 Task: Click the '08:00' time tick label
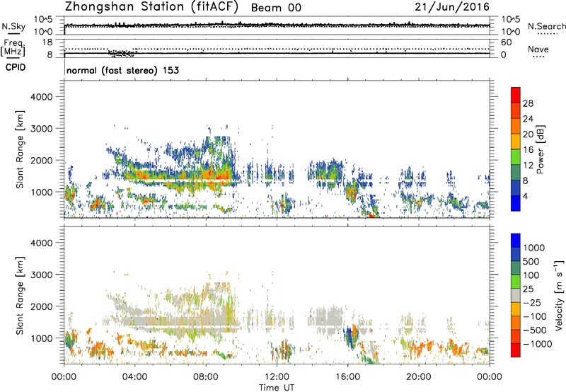pyautogui.click(x=206, y=377)
